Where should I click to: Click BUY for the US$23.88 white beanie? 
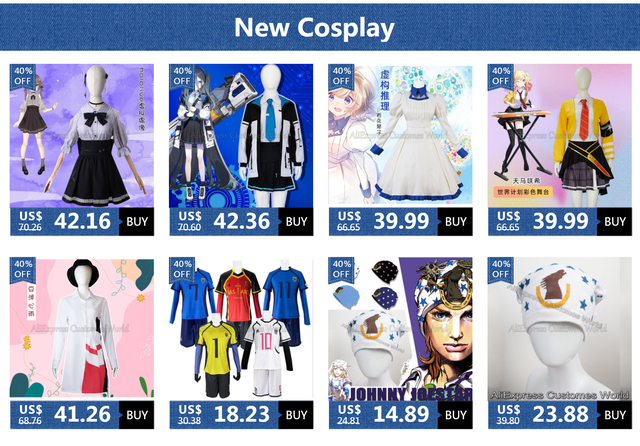tap(614, 415)
